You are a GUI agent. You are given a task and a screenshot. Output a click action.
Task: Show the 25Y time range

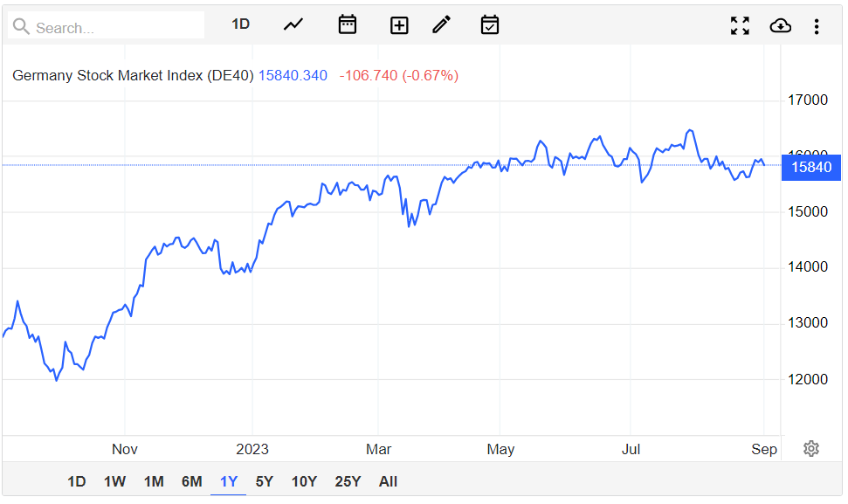(x=348, y=481)
